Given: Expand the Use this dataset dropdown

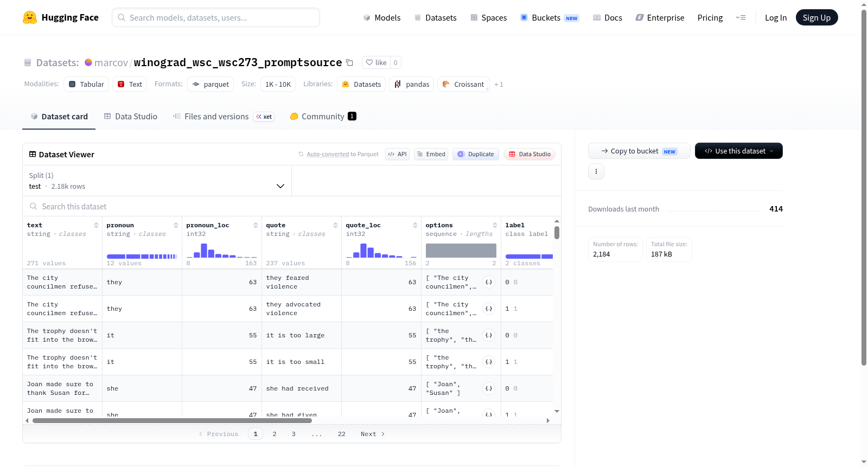Looking at the screenshot, I should coord(738,151).
